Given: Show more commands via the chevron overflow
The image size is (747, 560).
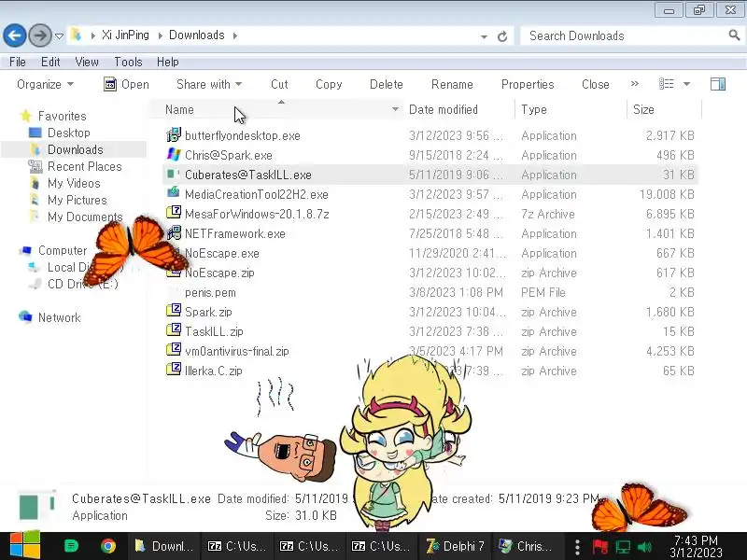Looking at the screenshot, I should click(635, 84).
